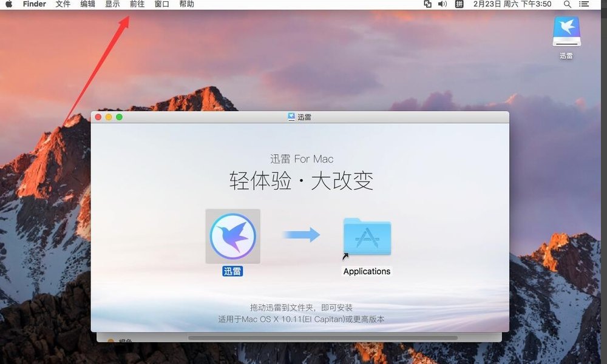The image size is (607, 364).
Task: Click the Finder menu label
Action: tap(33, 4)
